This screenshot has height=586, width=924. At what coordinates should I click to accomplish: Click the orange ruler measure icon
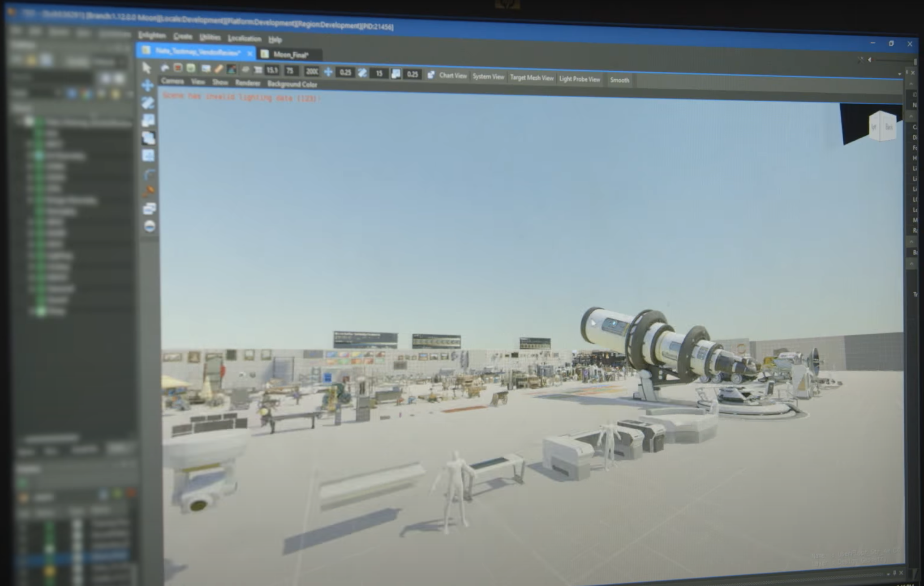point(219,69)
